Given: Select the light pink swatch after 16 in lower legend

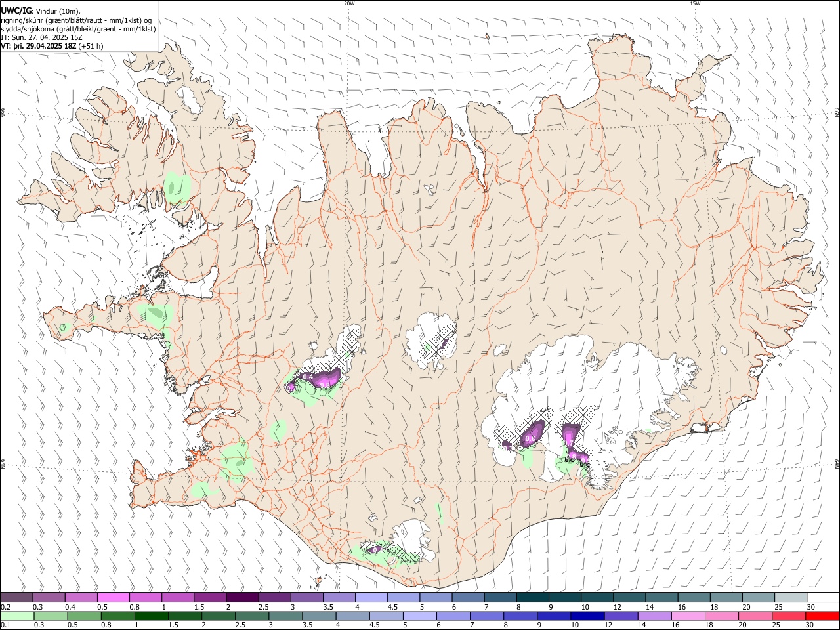Looking at the screenshot, I should (x=688, y=616).
